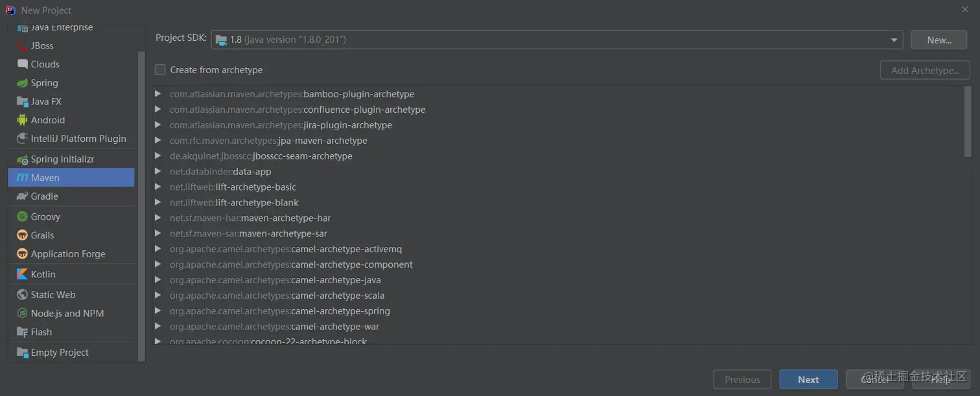Select the JBoss project type icon

pyautogui.click(x=22, y=46)
